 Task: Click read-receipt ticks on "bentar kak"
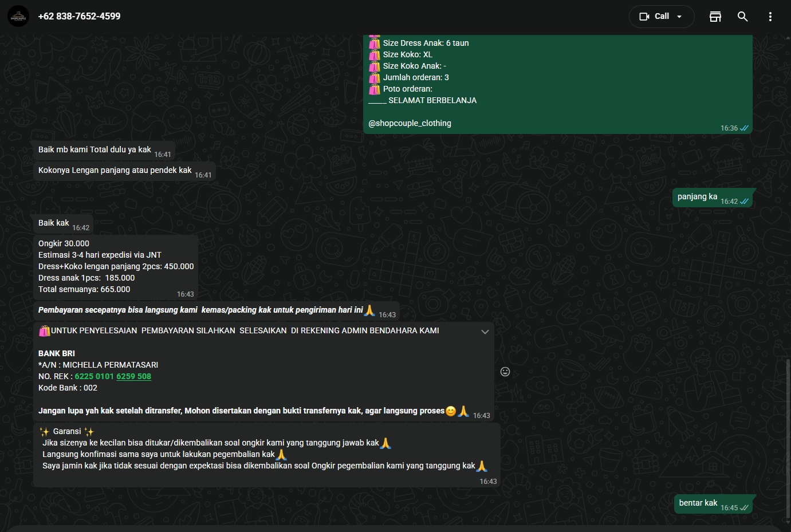(x=744, y=508)
